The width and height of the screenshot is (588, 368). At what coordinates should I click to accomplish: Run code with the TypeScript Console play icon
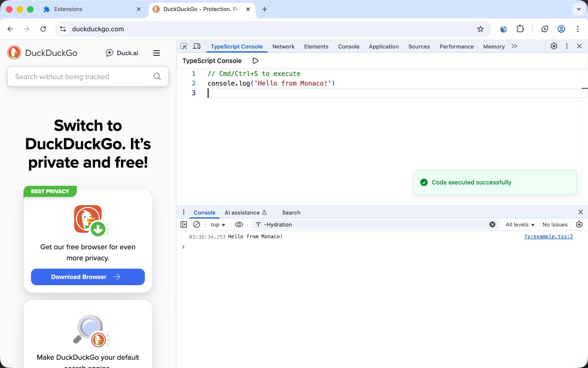click(x=256, y=61)
